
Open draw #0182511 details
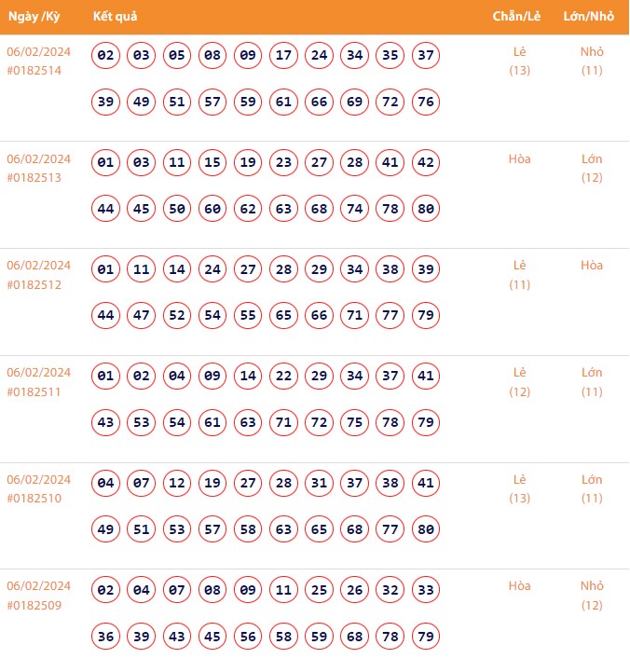tap(34, 391)
